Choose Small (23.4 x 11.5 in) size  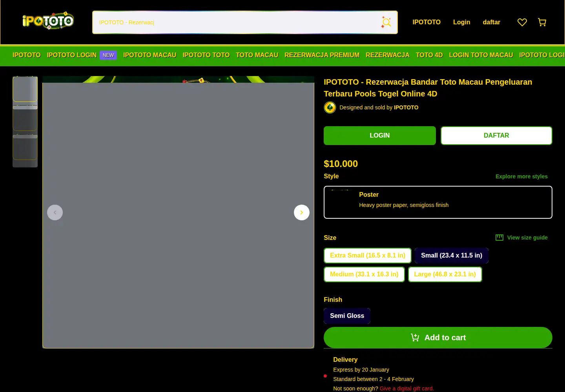(452, 256)
